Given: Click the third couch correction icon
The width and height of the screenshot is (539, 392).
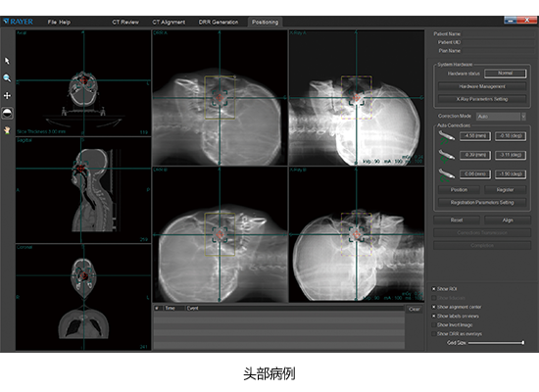Looking at the screenshot, I should click(447, 174).
